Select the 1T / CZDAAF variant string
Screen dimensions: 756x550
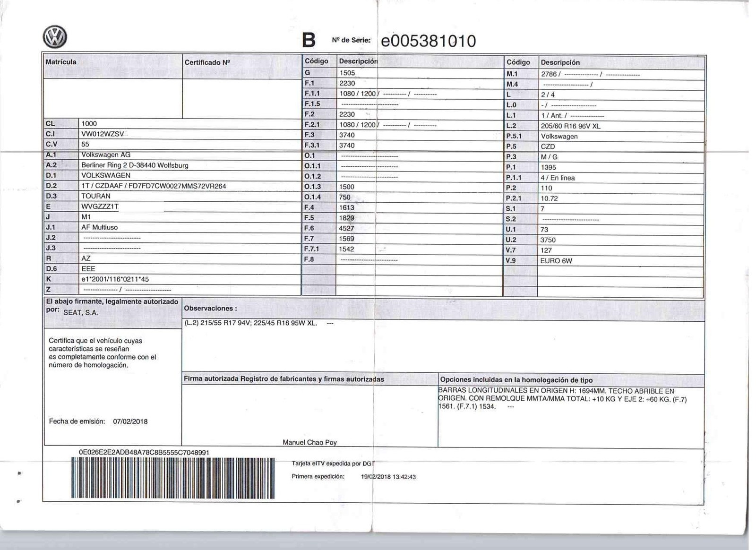pyautogui.click(x=154, y=186)
